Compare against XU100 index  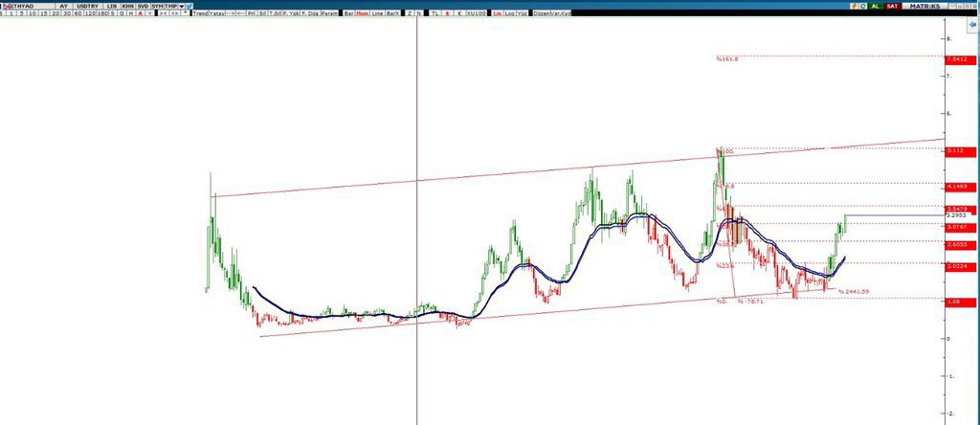pos(477,13)
